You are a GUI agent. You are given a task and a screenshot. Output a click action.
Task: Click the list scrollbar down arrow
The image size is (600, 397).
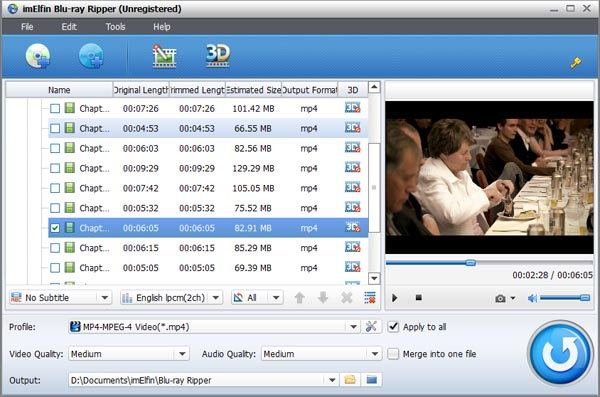[374, 278]
